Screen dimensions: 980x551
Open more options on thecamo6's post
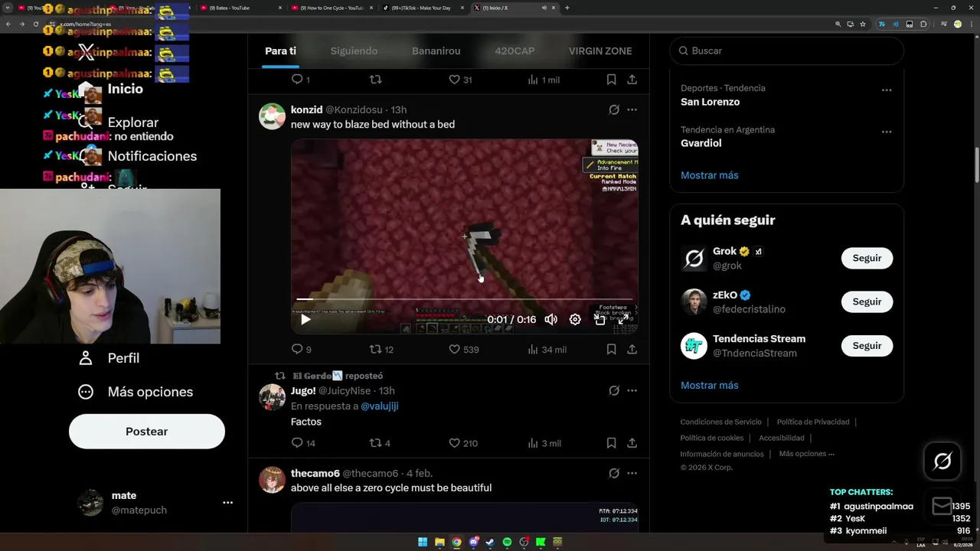pos(632,474)
